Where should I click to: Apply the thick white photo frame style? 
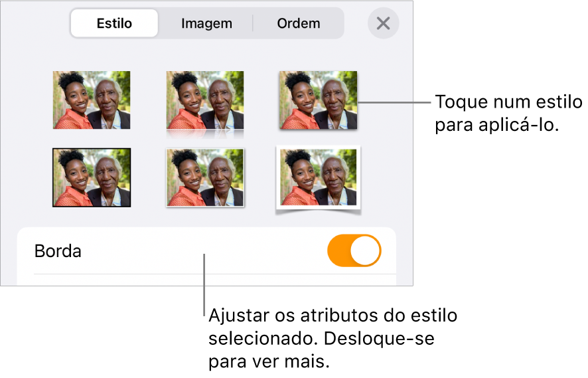[x=319, y=180]
